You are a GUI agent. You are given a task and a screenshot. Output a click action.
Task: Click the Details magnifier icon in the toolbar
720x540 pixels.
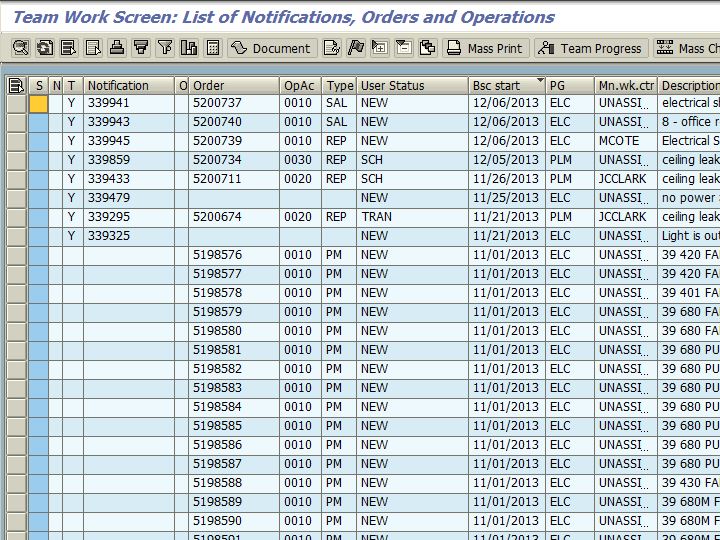pyautogui.click(x=21, y=48)
